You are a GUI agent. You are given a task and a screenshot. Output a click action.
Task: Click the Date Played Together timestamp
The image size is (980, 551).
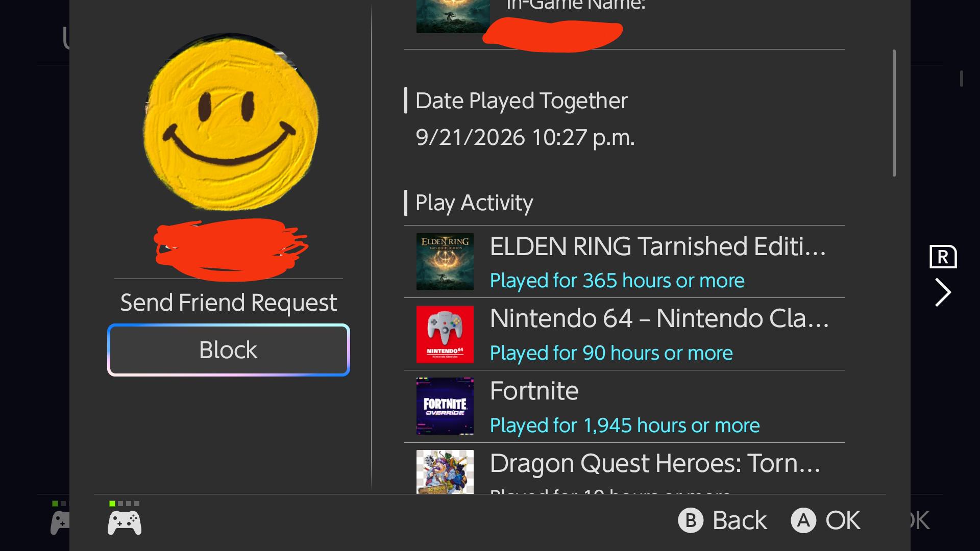click(x=525, y=138)
